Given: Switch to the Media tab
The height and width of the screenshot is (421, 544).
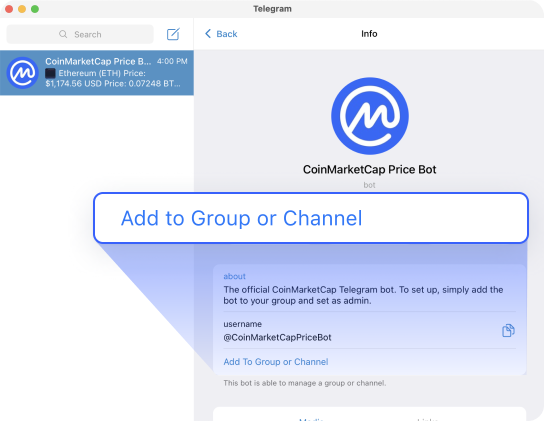Looking at the screenshot, I should tap(311, 419).
